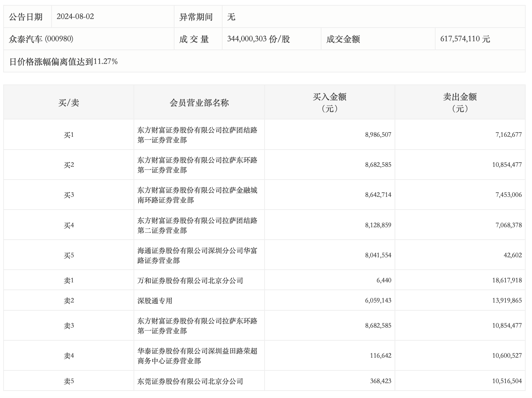Screen dimensions: 532x398
Task: Click 东莞证券股份有限公司北京分公司
Action: pos(190,381)
